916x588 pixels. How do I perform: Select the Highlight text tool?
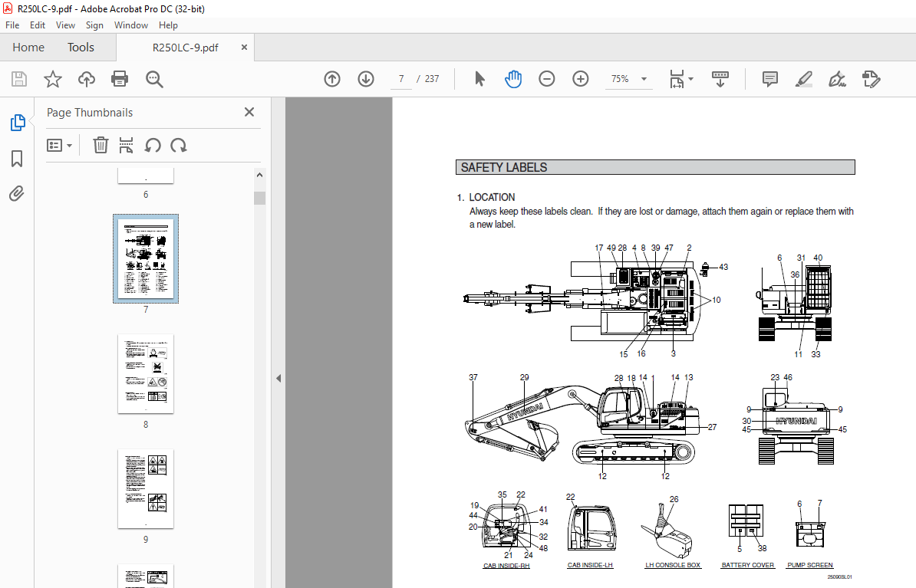point(804,79)
